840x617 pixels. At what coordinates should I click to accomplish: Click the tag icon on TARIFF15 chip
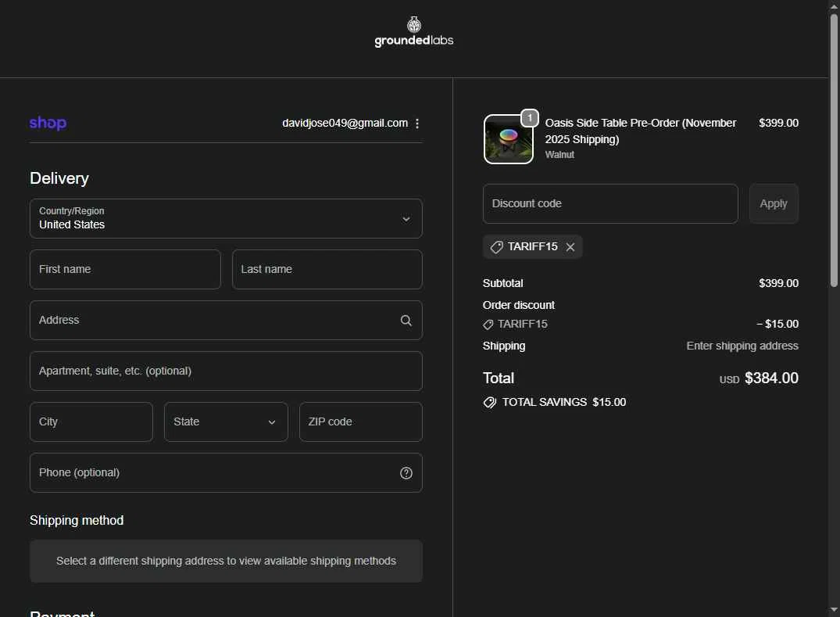click(x=497, y=247)
